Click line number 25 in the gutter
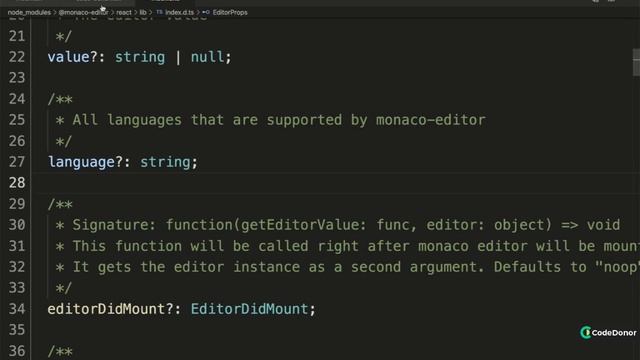 (x=17, y=120)
